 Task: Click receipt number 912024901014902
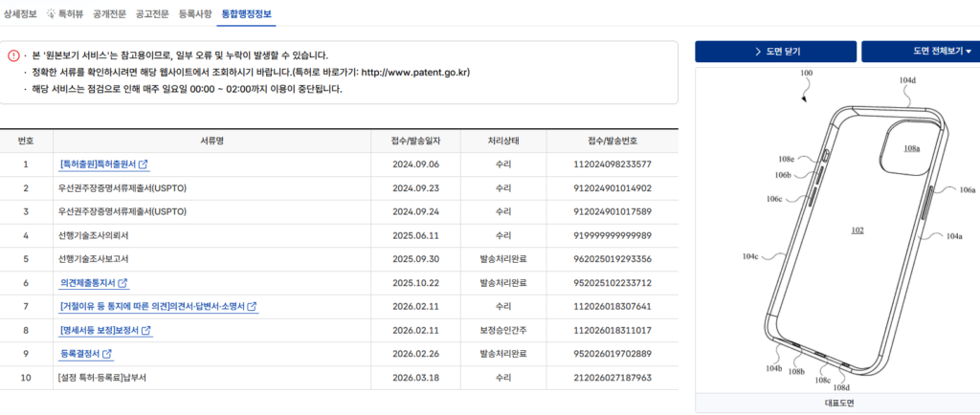612,187
